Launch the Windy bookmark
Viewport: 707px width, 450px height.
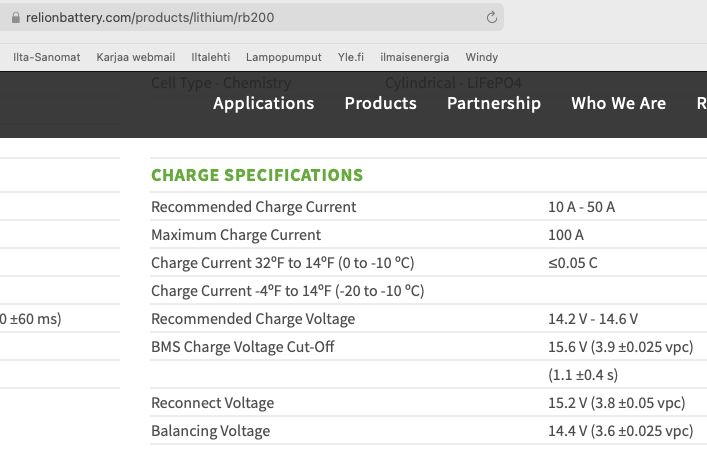pyautogui.click(x=482, y=58)
